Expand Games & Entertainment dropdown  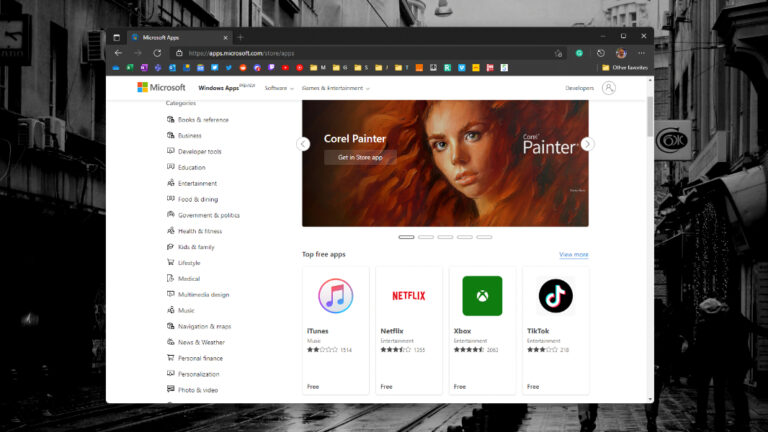click(336, 88)
